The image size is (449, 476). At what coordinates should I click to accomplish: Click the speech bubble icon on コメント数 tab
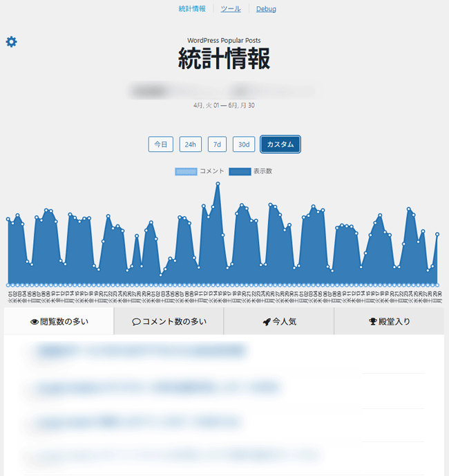136,322
